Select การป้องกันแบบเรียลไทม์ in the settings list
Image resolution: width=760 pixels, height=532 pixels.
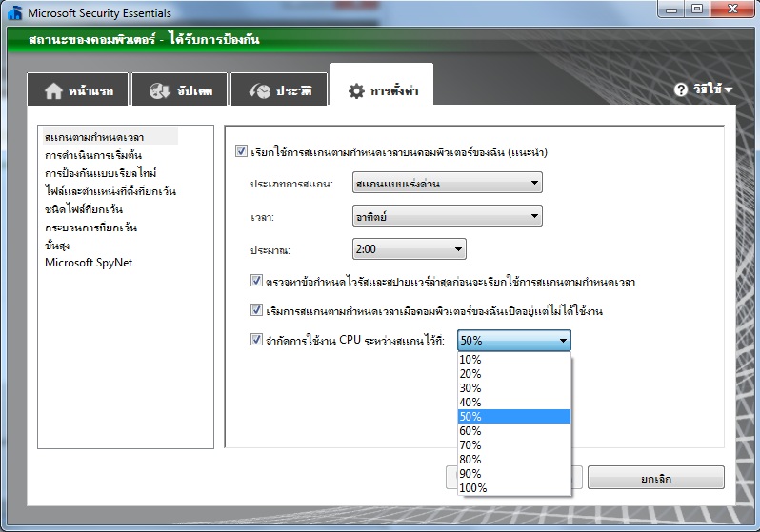(x=101, y=173)
